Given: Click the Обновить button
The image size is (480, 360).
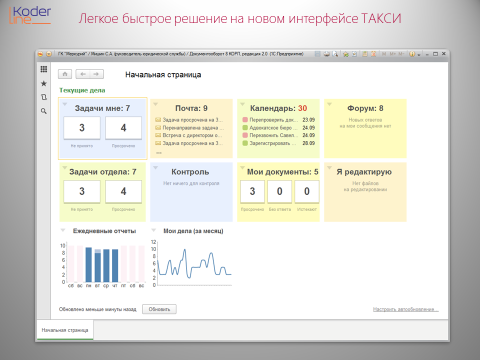Looking at the screenshot, I should click(x=159, y=309).
